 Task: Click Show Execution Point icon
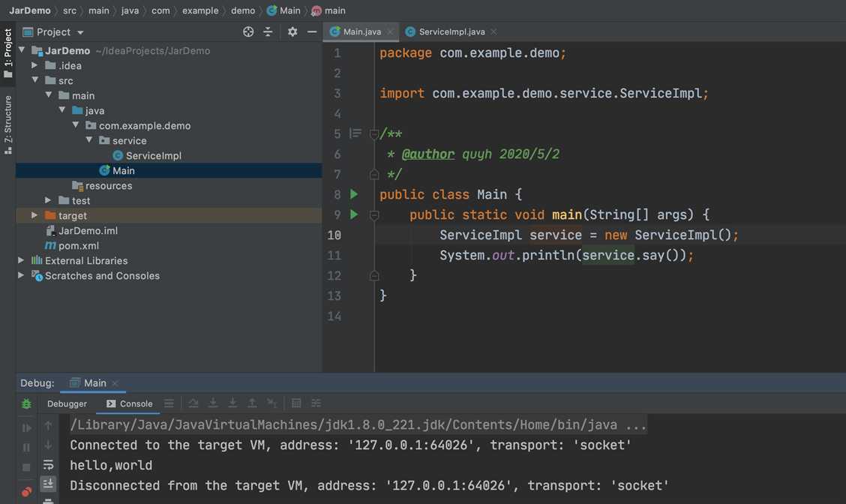tap(169, 403)
